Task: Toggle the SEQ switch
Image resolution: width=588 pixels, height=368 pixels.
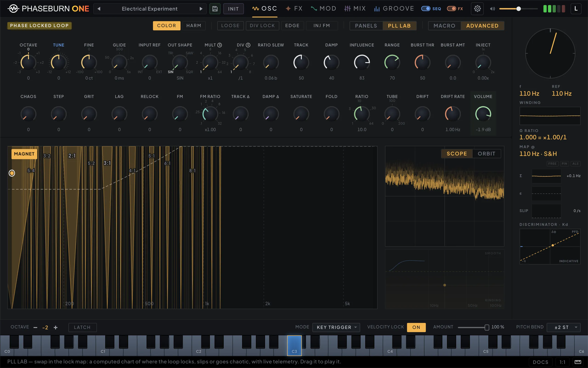Action: pos(426,9)
